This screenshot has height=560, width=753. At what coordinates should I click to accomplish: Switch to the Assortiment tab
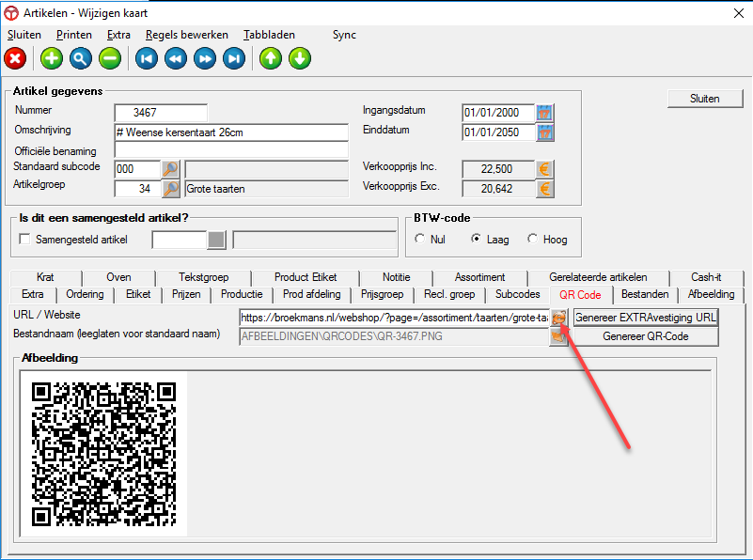[479, 277]
